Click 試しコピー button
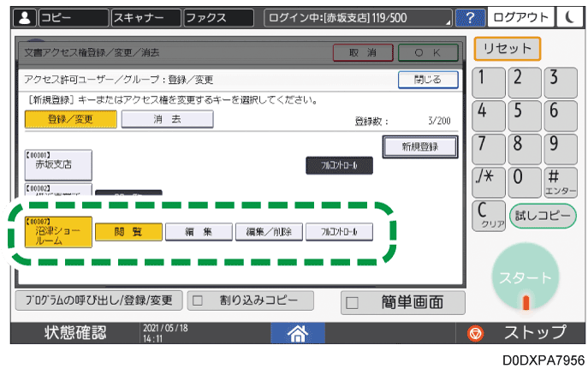Image resolution: width=588 pixels, height=369 pixels. (x=543, y=216)
